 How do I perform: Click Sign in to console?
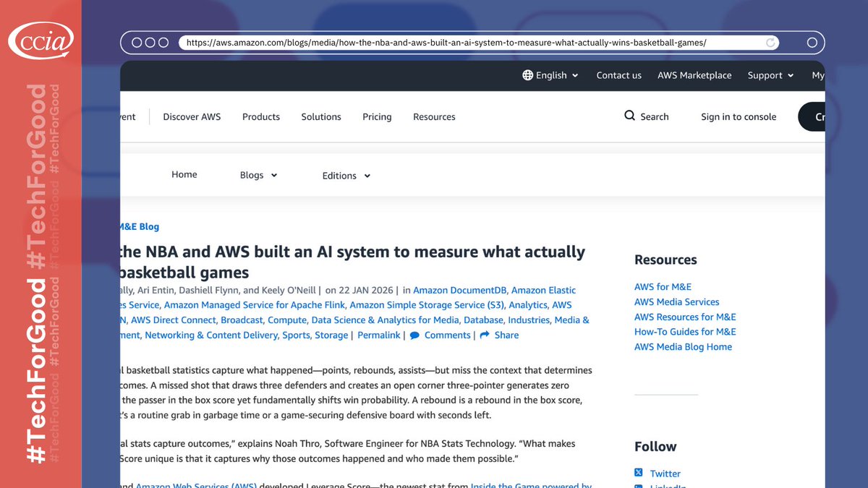click(739, 116)
